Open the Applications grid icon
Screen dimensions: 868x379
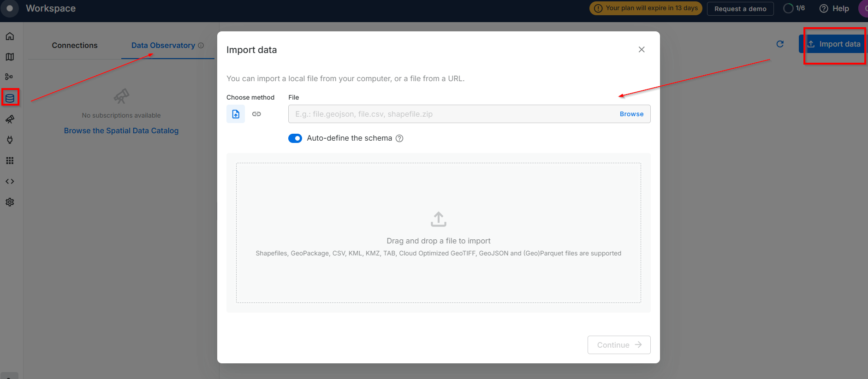click(x=10, y=160)
